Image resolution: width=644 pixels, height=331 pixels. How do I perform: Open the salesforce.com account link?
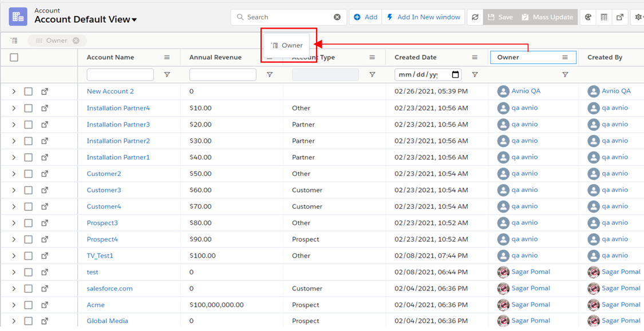pyautogui.click(x=109, y=289)
